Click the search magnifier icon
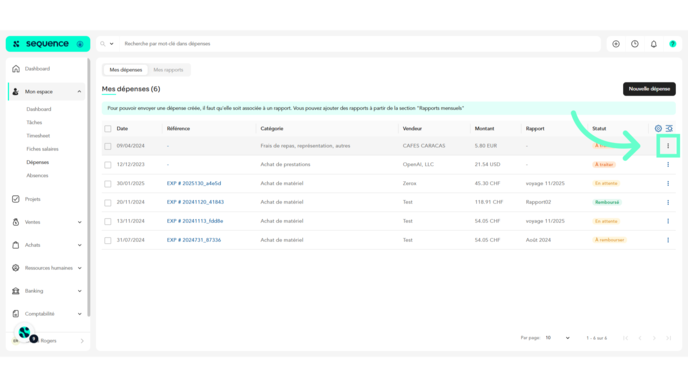This screenshot has height=387, width=688. (x=103, y=44)
